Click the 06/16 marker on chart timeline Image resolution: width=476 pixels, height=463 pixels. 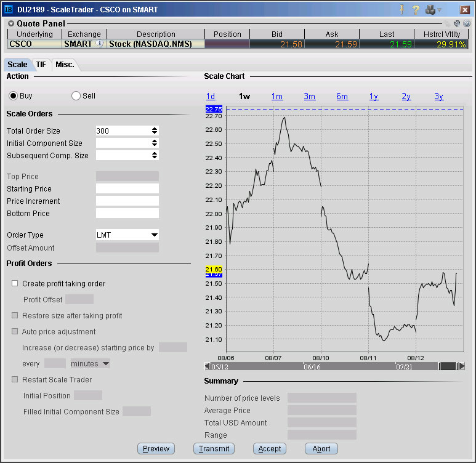pyautogui.click(x=312, y=367)
